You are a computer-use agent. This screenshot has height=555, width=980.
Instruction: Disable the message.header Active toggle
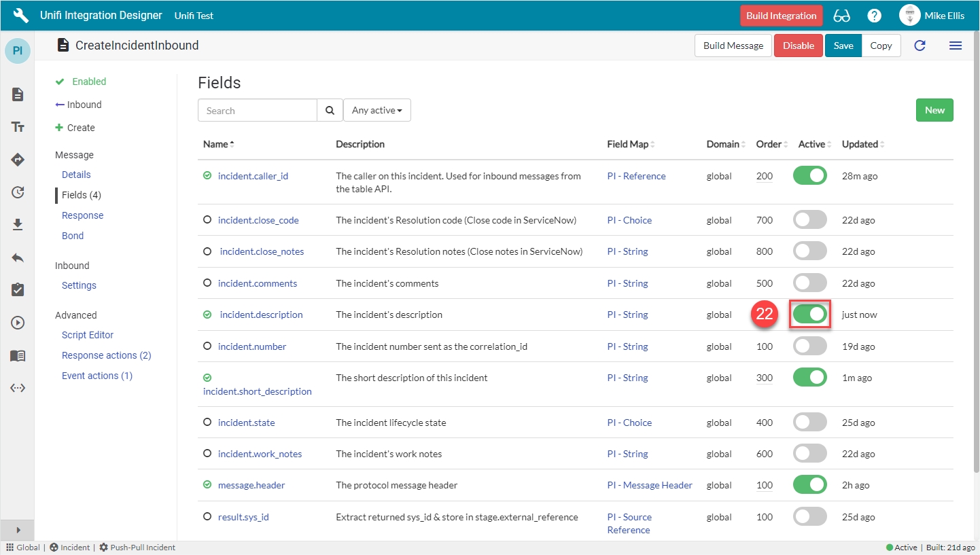click(x=809, y=485)
